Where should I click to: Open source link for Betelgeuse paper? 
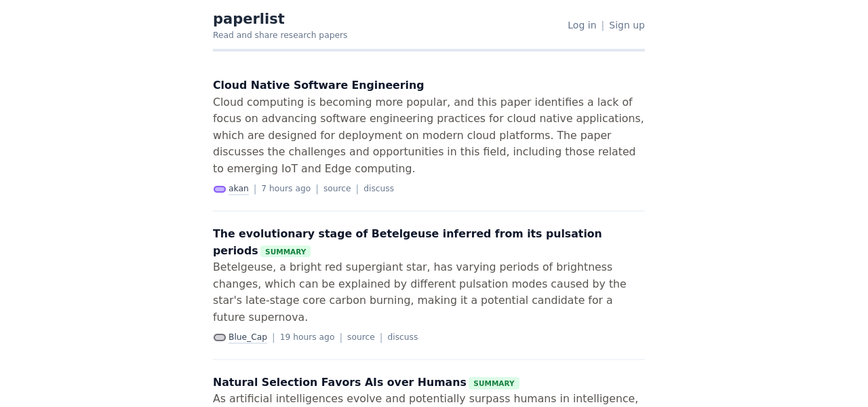[361, 337]
